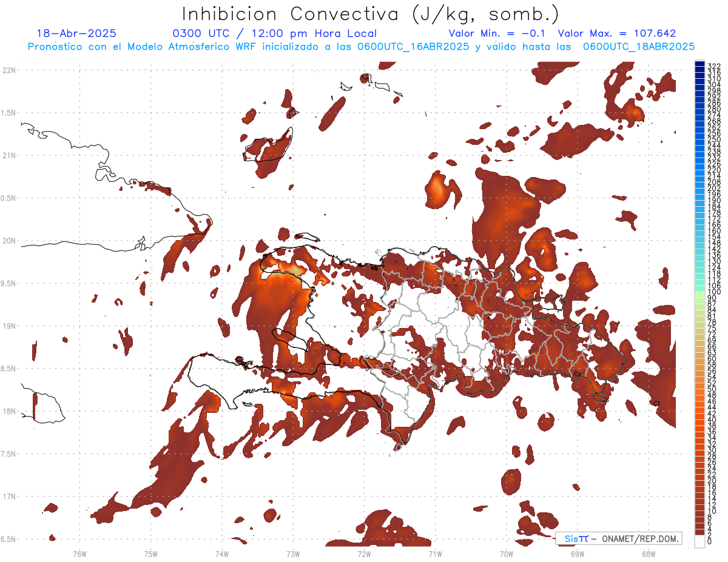Click the '68W' longitude label
The image size is (728, 562).
point(648,554)
